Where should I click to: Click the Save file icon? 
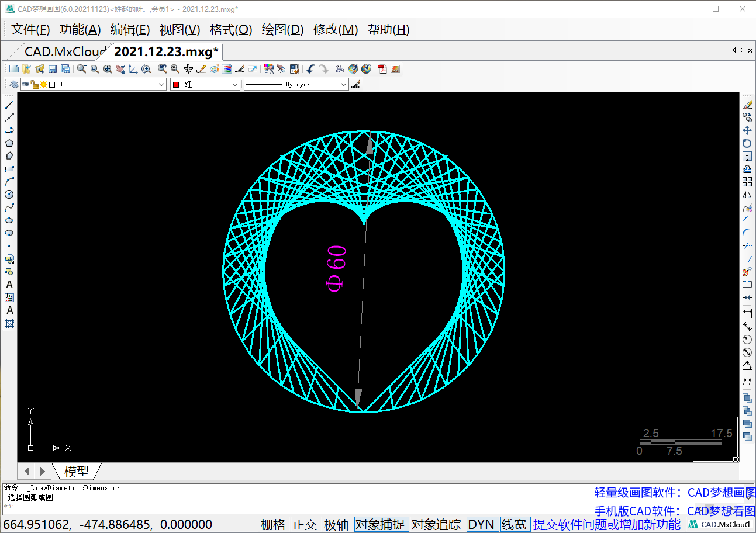click(x=53, y=69)
